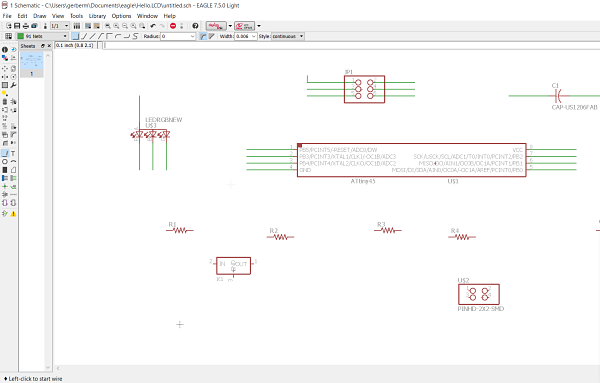
Task: Close the Sheets panel
Action: pyautogui.click(x=49, y=46)
